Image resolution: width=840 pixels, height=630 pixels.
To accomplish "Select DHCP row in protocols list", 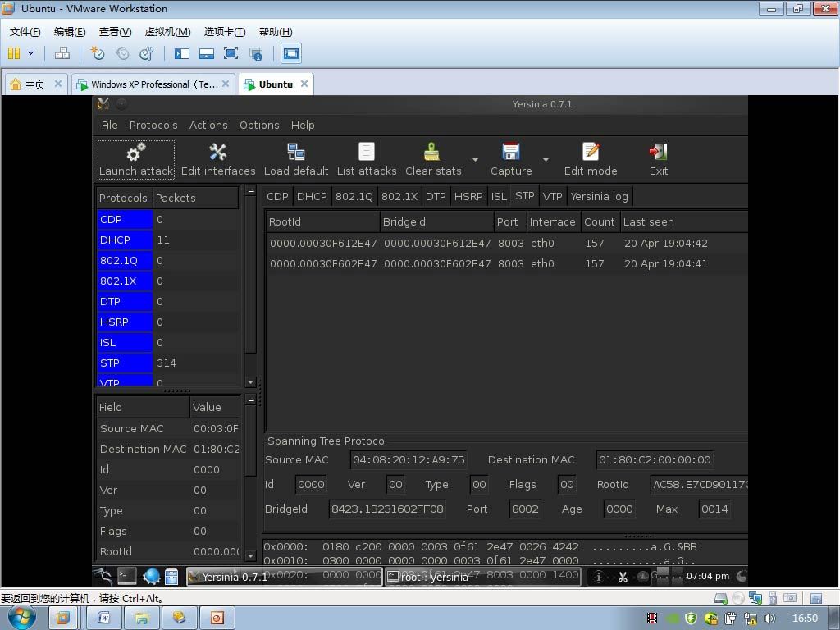I will click(x=167, y=240).
